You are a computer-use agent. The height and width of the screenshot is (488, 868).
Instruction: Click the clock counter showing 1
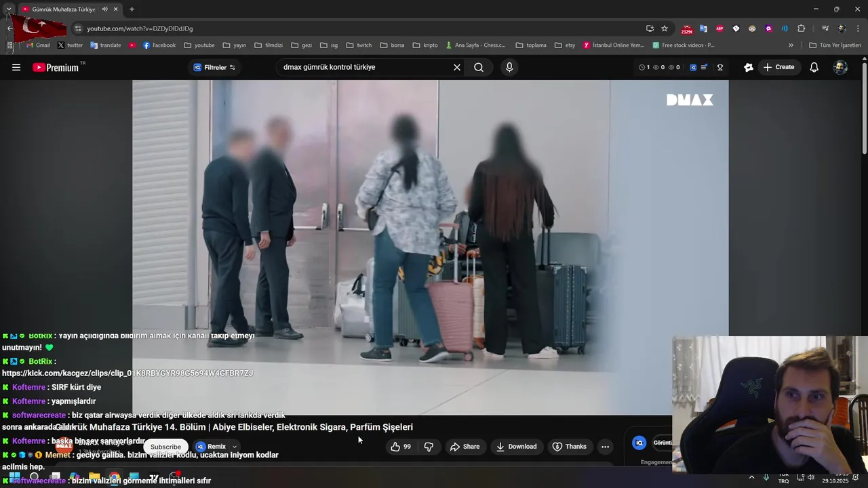point(645,67)
